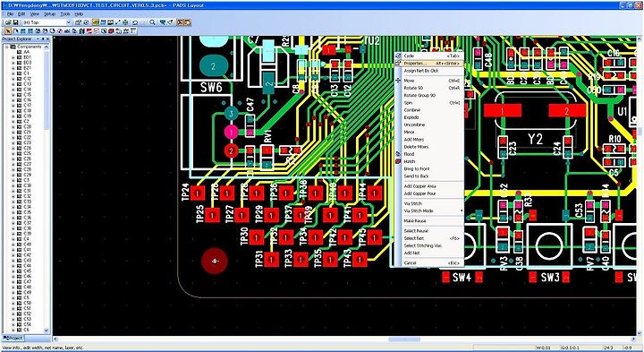644x352 pixels.
Task: Expand the C3 component node
Action: pyautogui.click(x=13, y=180)
